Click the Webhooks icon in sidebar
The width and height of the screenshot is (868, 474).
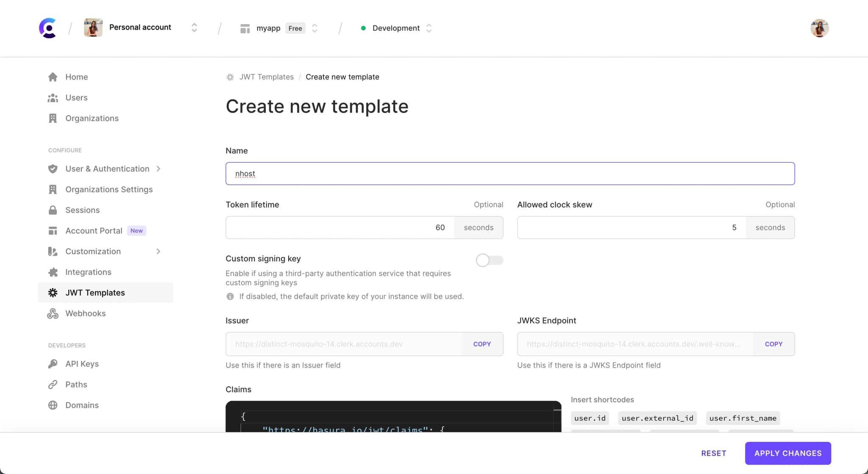point(53,313)
